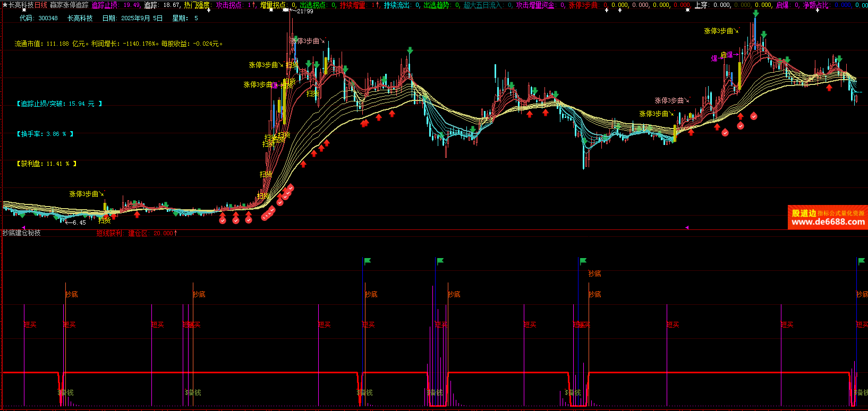Click the 追踪止损/突破 15.94 元 label

59,104
